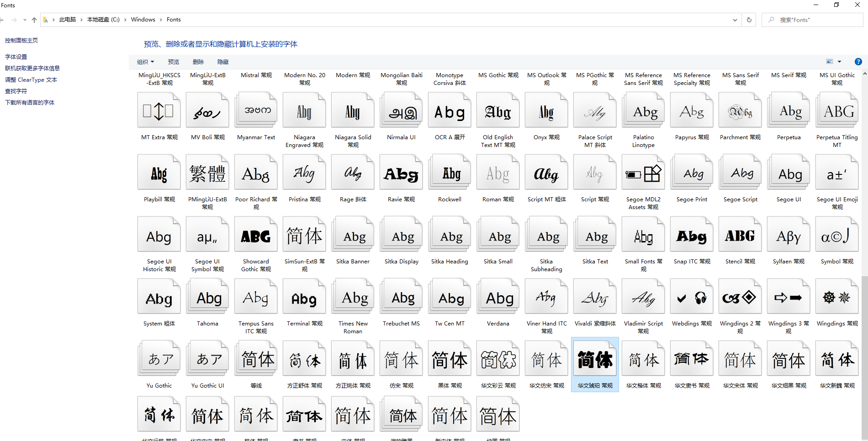Click the change-view icon at the top right

tap(830, 61)
